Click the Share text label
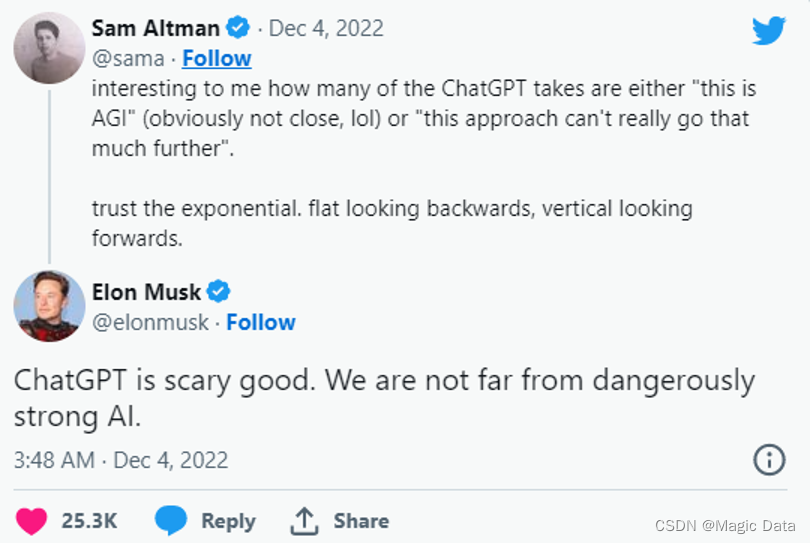The width and height of the screenshot is (810, 544). coord(361,520)
